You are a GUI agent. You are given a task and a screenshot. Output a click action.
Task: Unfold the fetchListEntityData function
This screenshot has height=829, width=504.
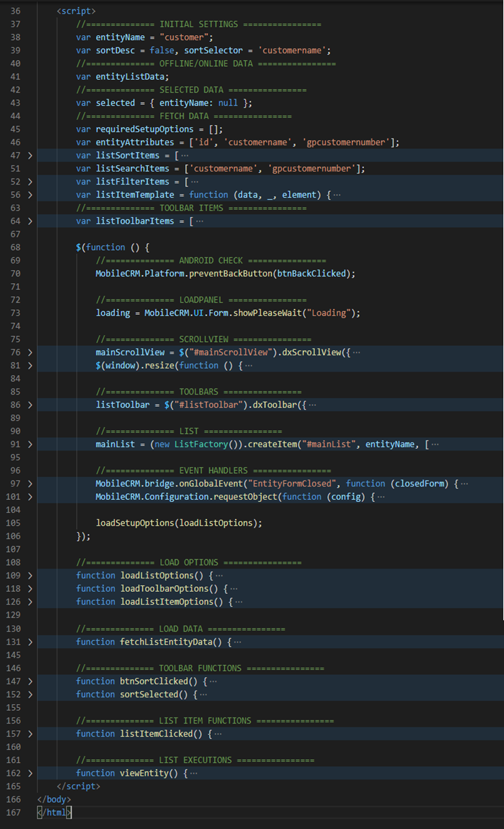[x=30, y=642]
